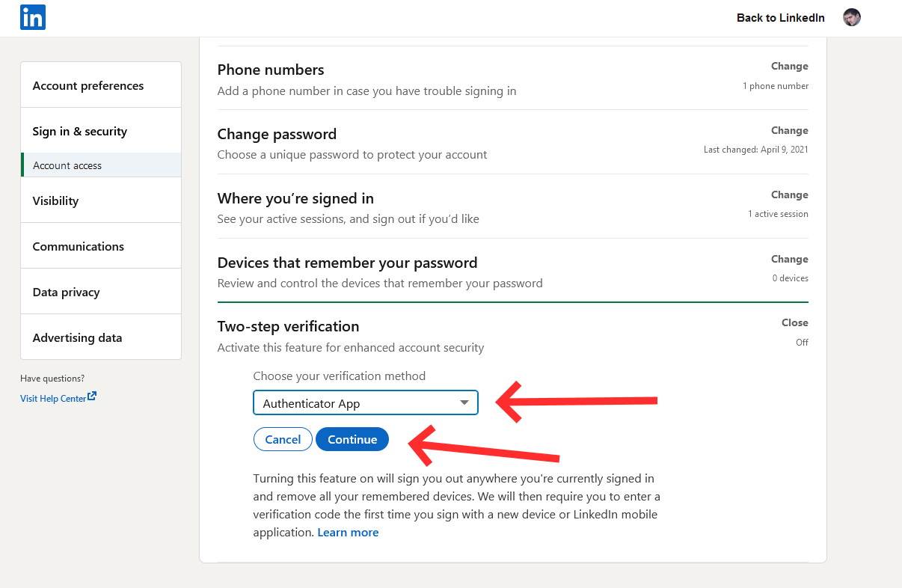Click Change next to Phone numbers
The image size is (902, 588).
(789, 66)
